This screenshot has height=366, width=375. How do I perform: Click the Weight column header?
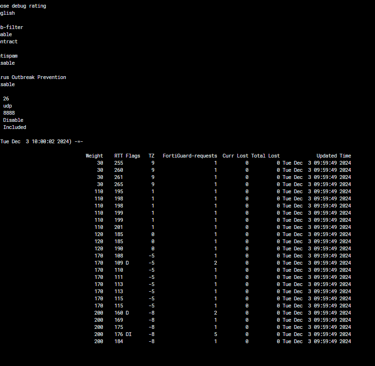click(94, 156)
